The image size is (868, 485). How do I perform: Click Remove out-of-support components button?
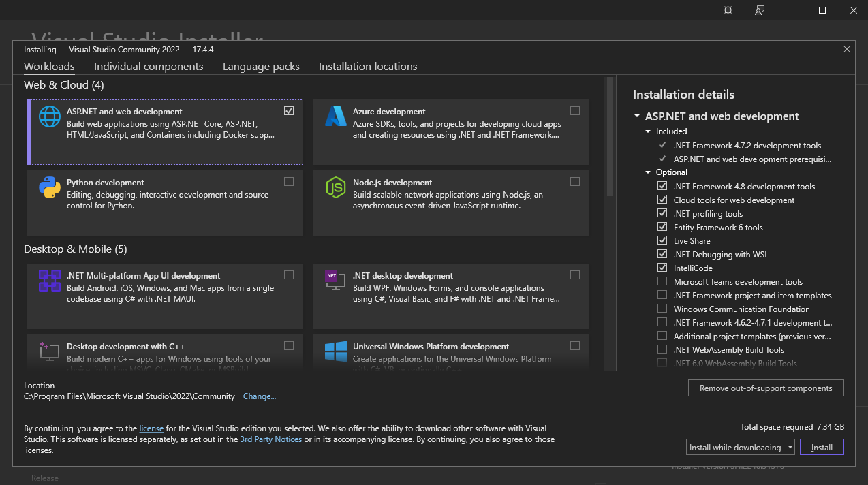pos(766,388)
